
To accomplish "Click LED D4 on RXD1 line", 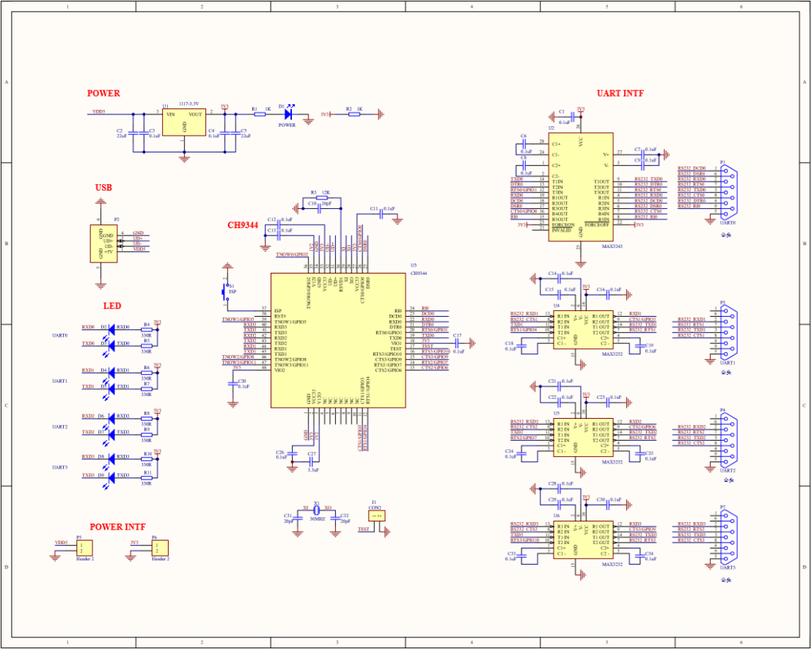I will (111, 372).
